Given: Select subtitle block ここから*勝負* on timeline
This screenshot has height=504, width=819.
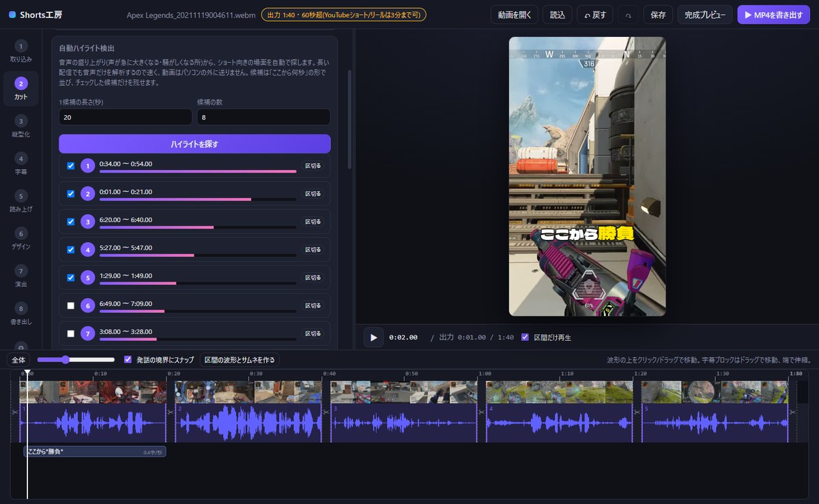Looking at the screenshot, I should click(95, 451).
